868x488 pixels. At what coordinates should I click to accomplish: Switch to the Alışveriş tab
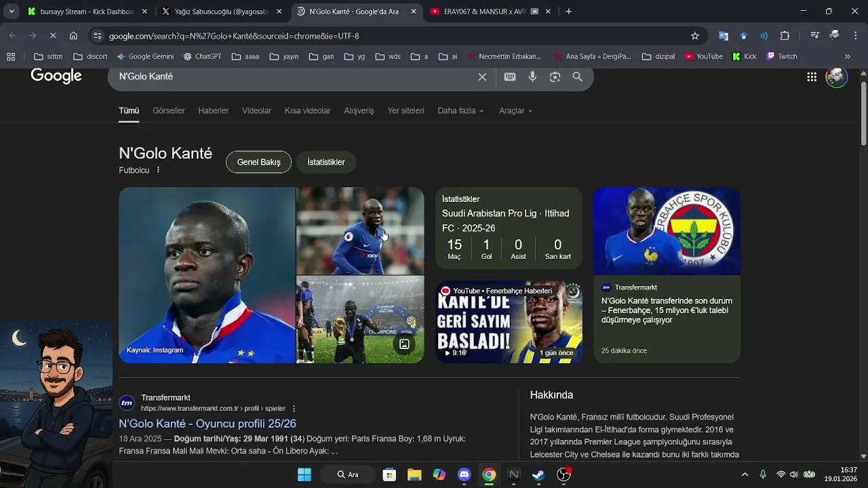point(359,110)
